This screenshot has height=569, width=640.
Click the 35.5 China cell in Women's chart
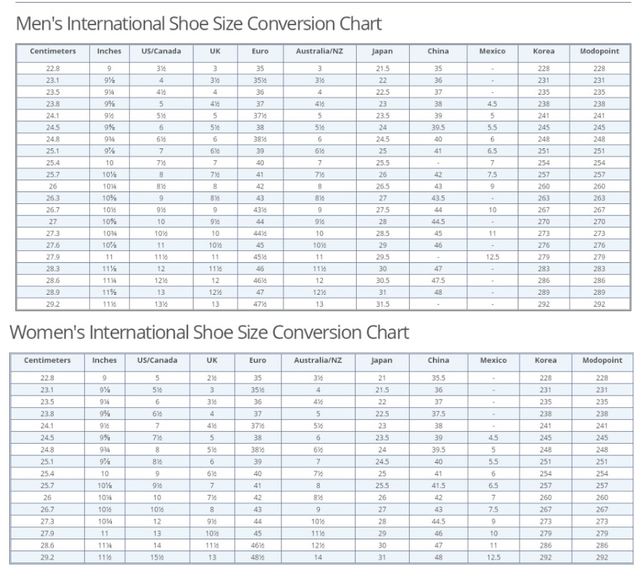(438, 378)
